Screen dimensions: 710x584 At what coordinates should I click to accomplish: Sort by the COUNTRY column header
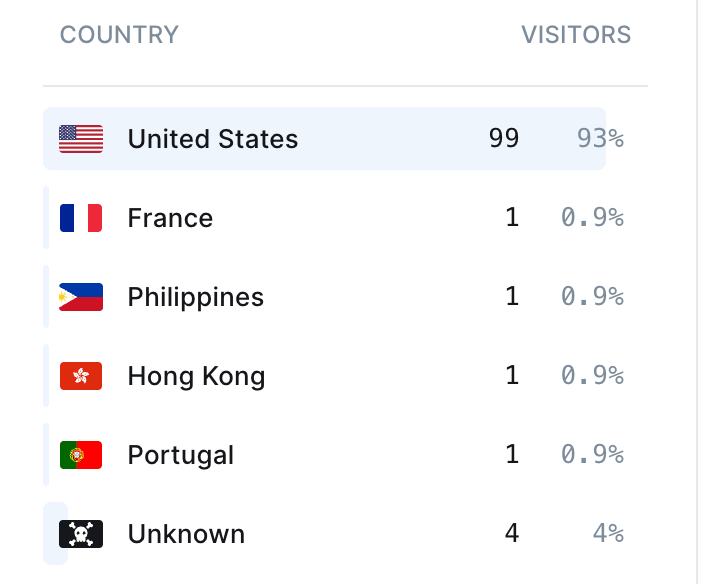coord(119,35)
